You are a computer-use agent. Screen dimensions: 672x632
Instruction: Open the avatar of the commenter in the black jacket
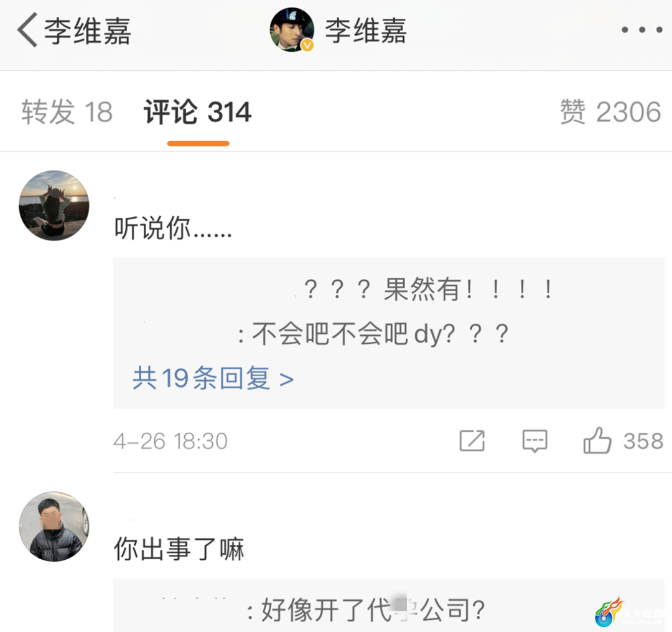(54, 527)
